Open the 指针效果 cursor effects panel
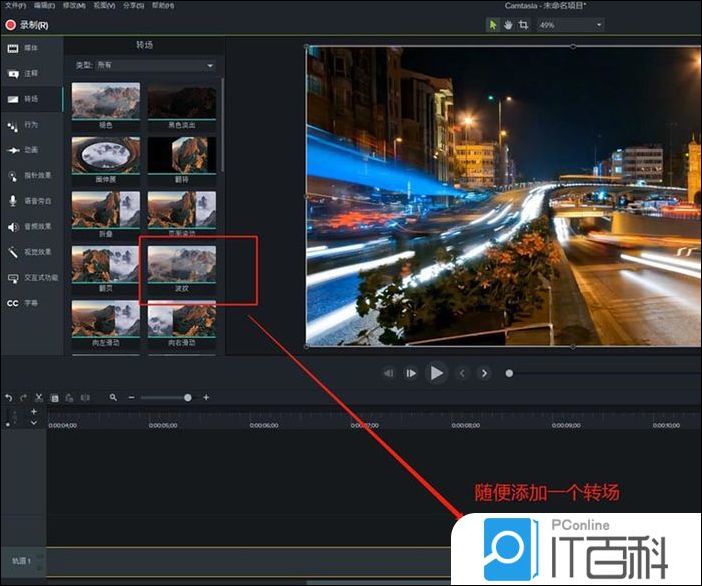The image size is (702, 586). click(x=30, y=175)
